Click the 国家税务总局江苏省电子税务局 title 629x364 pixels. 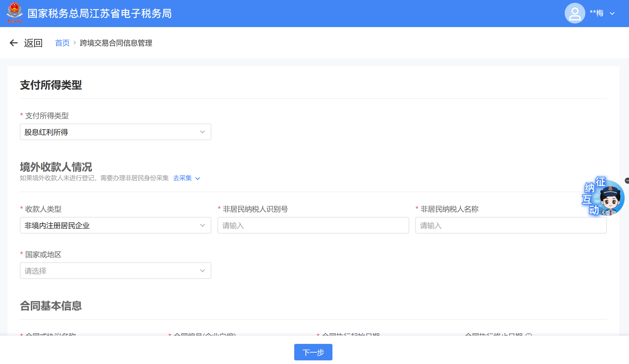[x=99, y=13]
